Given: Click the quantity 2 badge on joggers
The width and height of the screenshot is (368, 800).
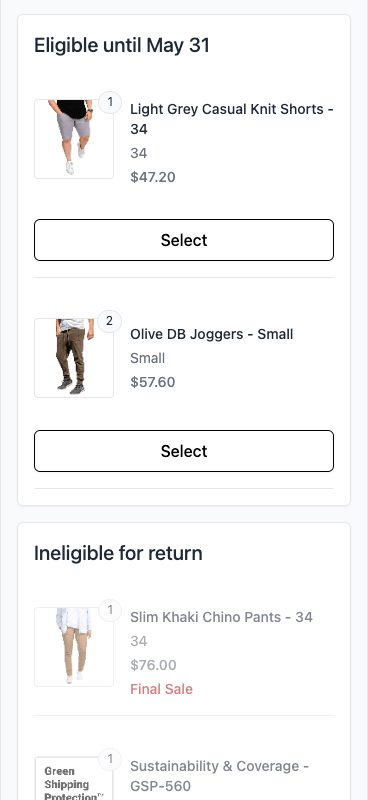Looking at the screenshot, I should [110, 321].
